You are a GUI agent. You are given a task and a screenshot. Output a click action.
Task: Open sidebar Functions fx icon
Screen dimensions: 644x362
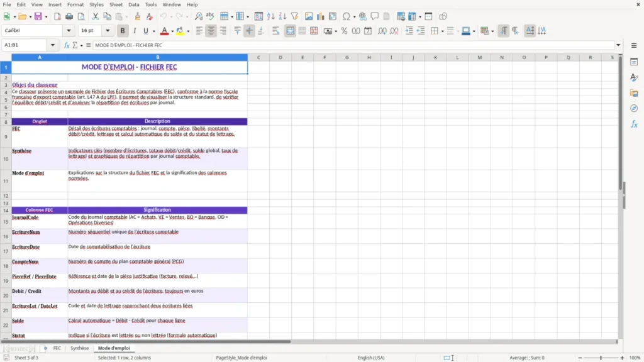634,124
